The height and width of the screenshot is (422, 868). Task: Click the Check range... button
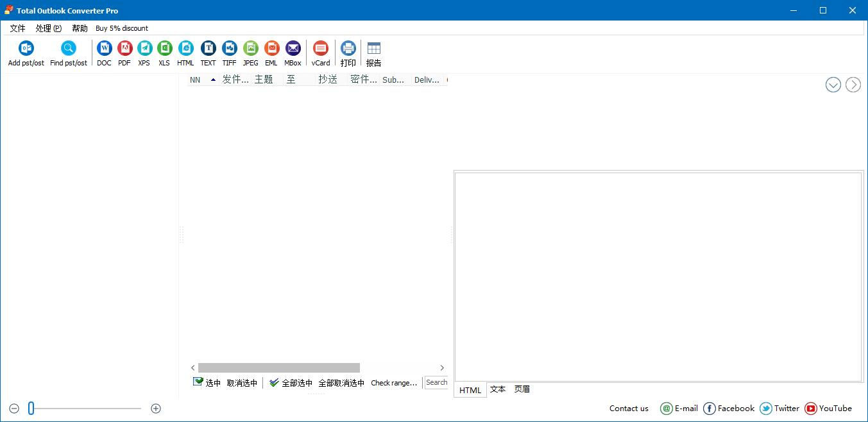pos(394,383)
